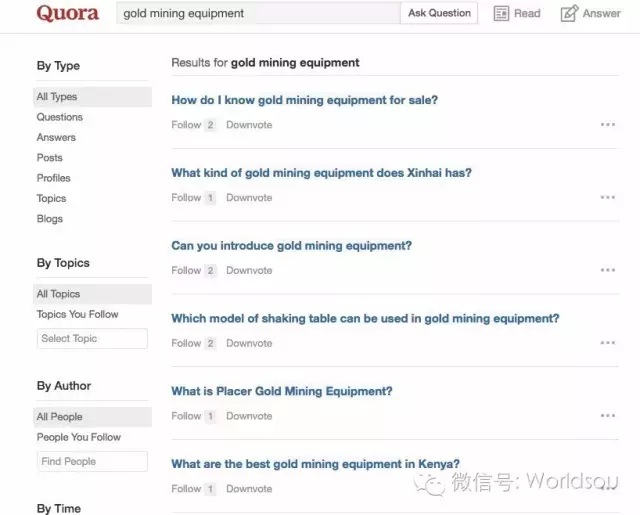Filter results by Topics type

pyautogui.click(x=51, y=198)
